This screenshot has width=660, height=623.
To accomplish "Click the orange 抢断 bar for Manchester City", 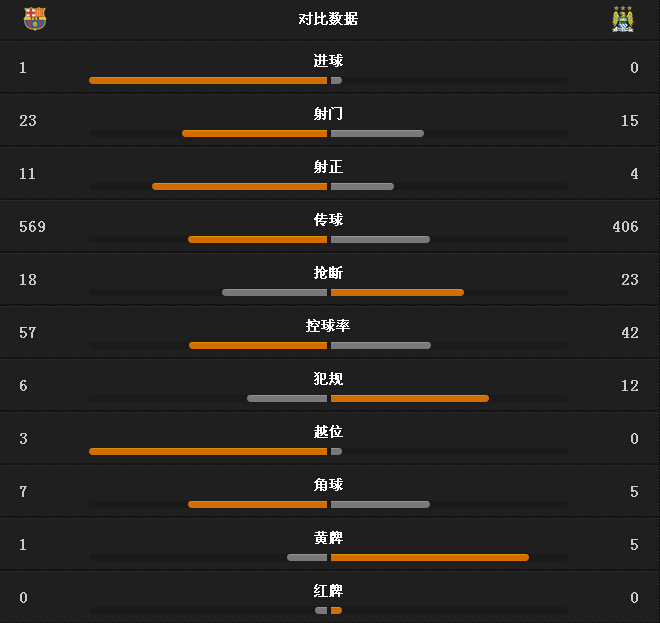I will [397, 292].
